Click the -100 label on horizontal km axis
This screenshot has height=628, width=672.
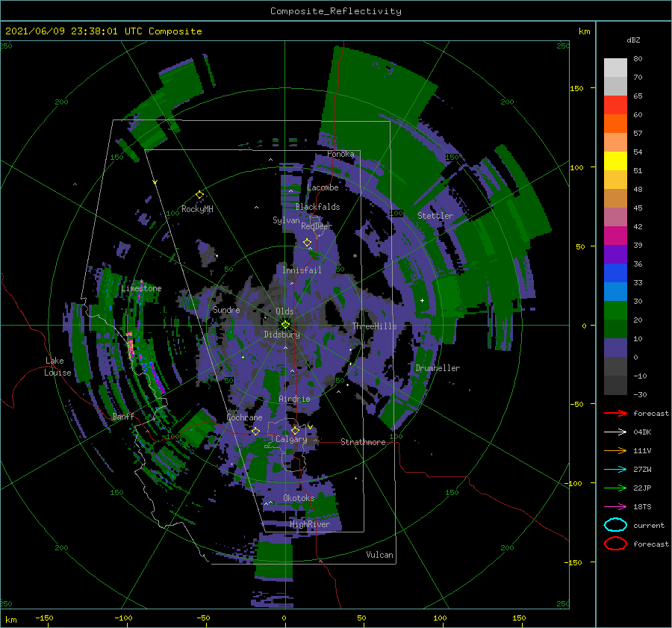[x=123, y=618]
